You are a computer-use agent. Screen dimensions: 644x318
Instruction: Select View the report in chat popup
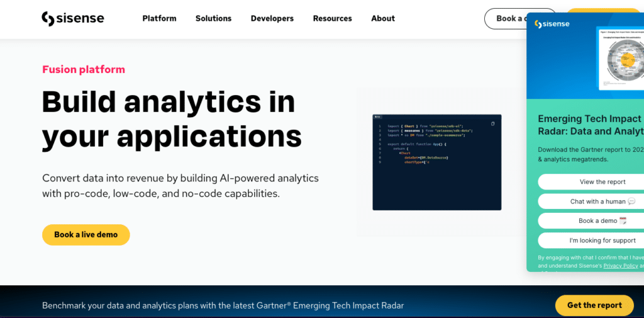(x=591, y=182)
